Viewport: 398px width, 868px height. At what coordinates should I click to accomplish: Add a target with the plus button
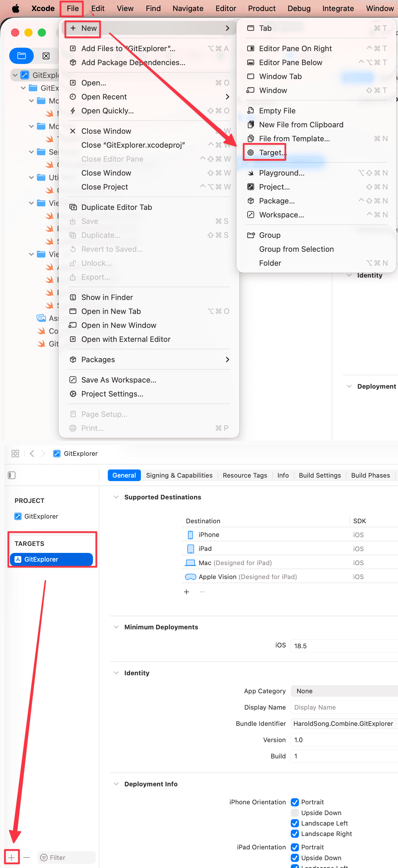tap(12, 858)
